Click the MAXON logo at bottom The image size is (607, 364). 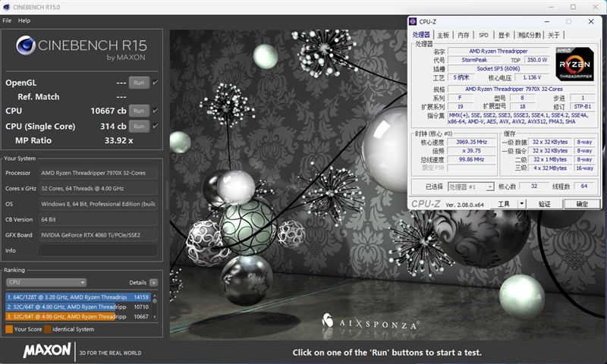[47, 350]
